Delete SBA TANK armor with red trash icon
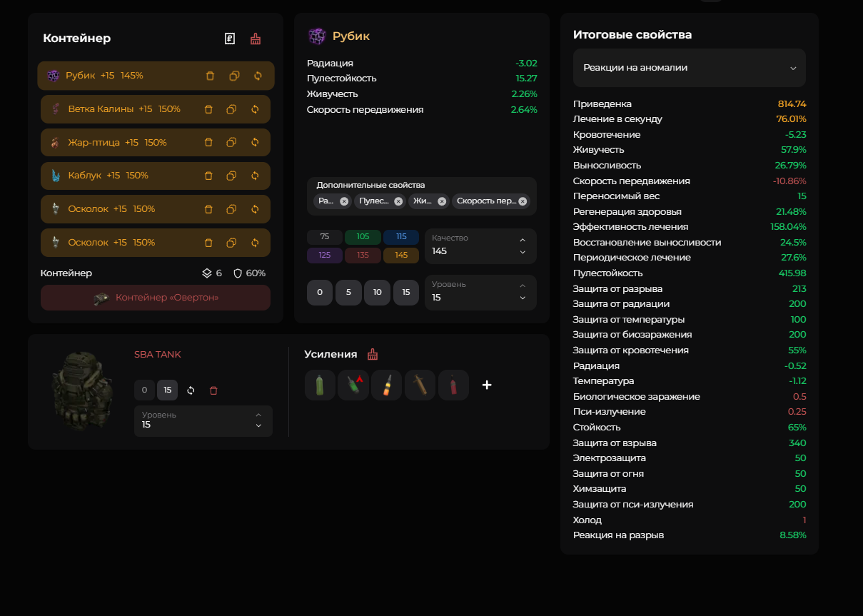Viewport: 863px width, 616px height. [213, 390]
